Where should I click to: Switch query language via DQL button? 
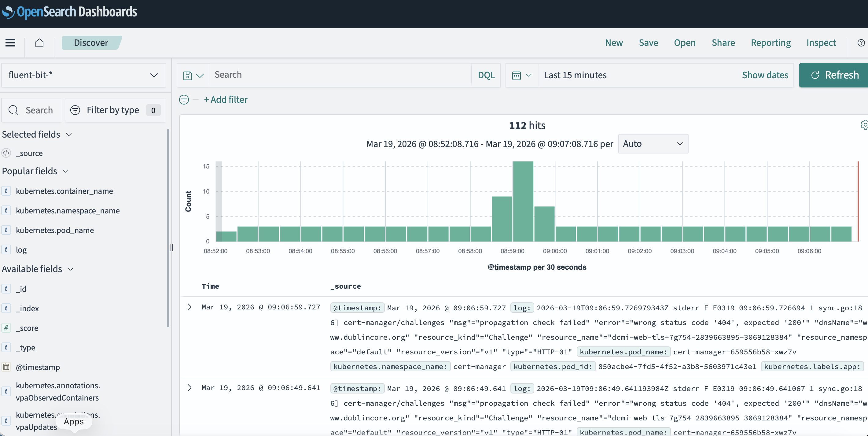(x=486, y=75)
